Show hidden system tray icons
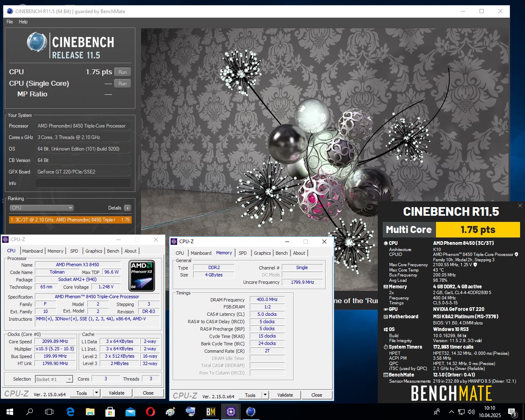Screen dimensions: 525x420 click(x=451, y=411)
